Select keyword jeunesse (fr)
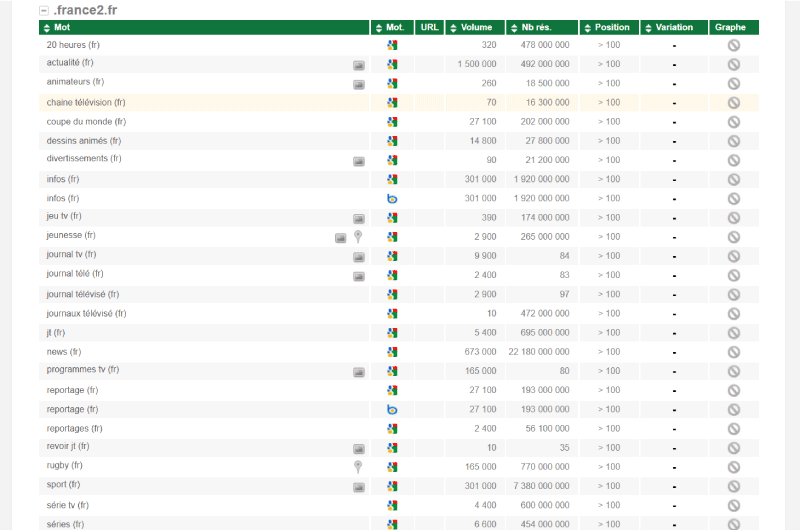This screenshot has height=530, width=800. tap(71, 235)
